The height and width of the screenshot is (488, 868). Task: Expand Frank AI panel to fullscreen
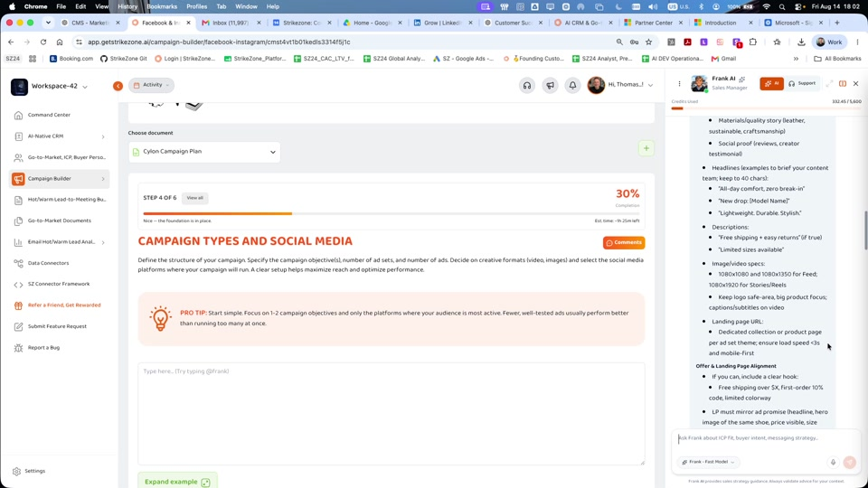(829, 83)
